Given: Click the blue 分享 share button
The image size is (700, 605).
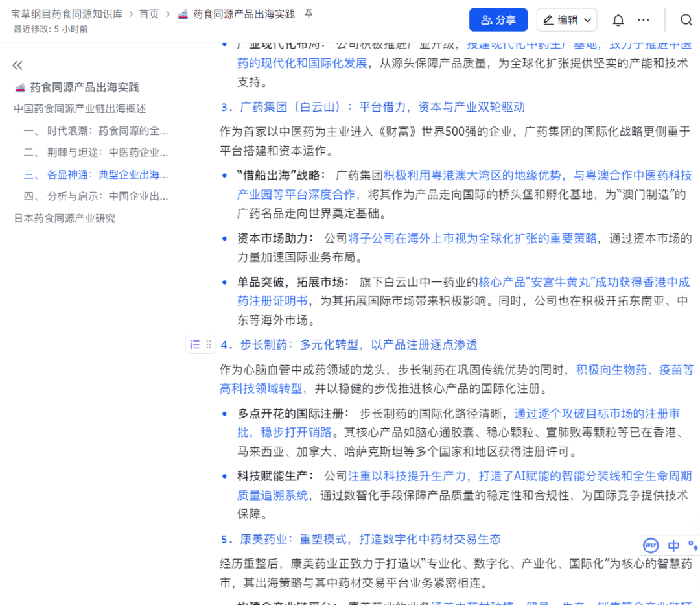Looking at the screenshot, I should (498, 20).
